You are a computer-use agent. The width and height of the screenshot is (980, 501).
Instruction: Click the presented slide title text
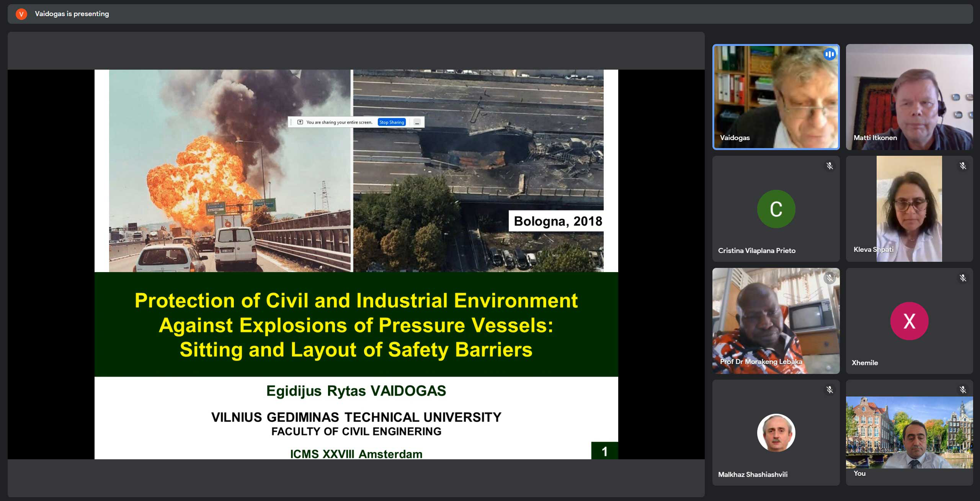click(x=356, y=325)
